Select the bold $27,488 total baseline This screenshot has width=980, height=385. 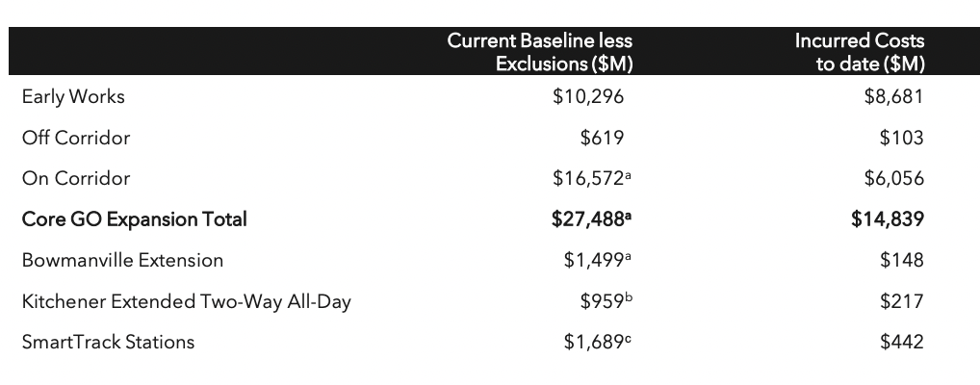[588, 219]
